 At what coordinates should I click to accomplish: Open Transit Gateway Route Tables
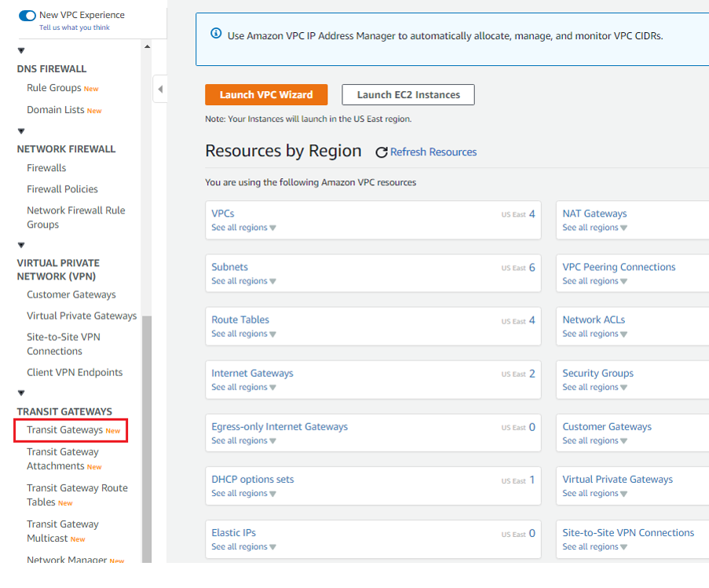77,495
